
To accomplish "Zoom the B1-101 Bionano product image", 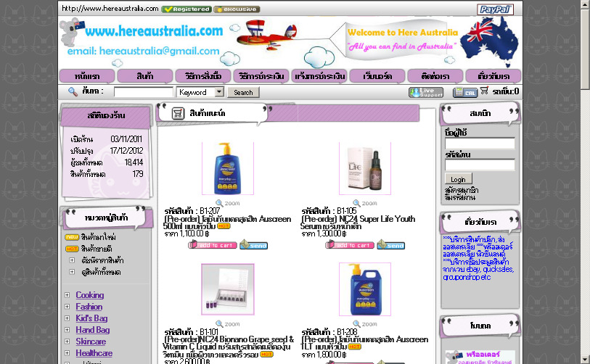I will pyautogui.click(x=228, y=324).
